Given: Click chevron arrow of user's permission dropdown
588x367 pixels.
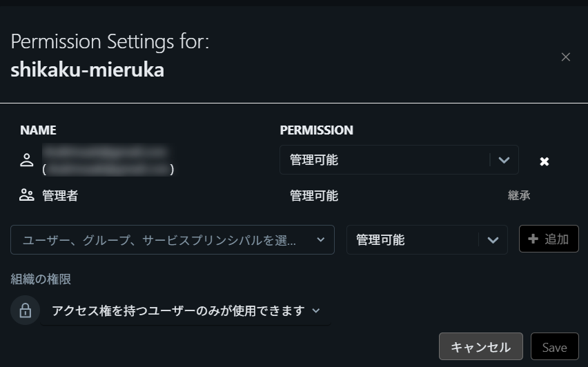Looking at the screenshot, I should tap(504, 160).
